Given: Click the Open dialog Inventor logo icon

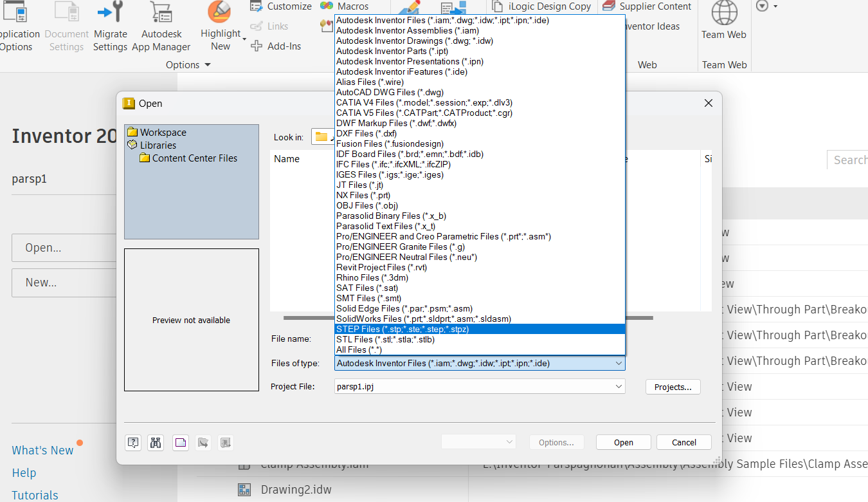Looking at the screenshot, I should point(129,103).
